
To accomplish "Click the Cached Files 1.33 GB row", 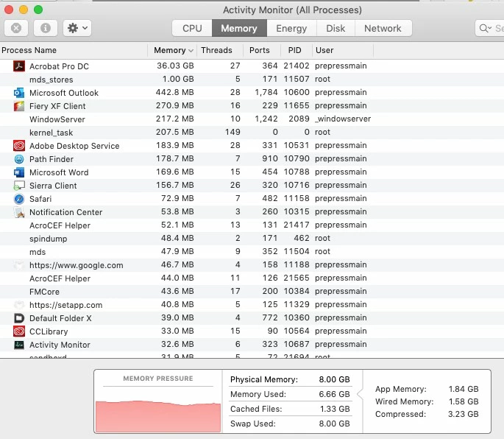I will pyautogui.click(x=290, y=409).
